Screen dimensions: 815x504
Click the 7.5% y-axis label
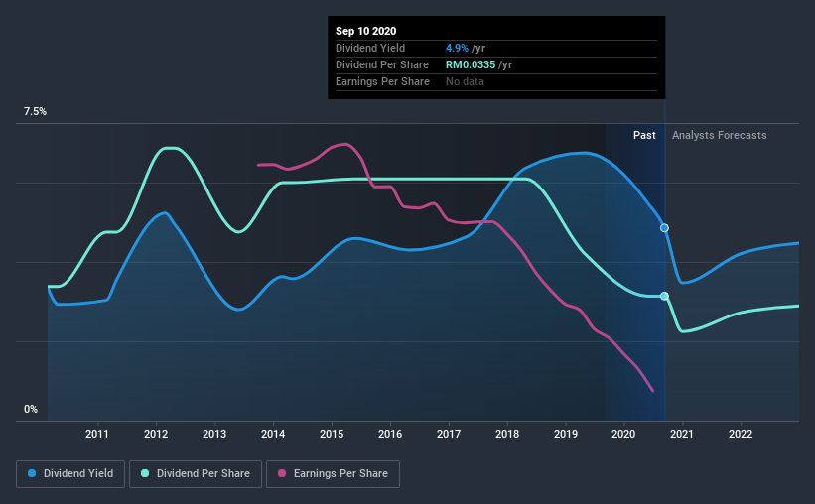[x=35, y=112]
